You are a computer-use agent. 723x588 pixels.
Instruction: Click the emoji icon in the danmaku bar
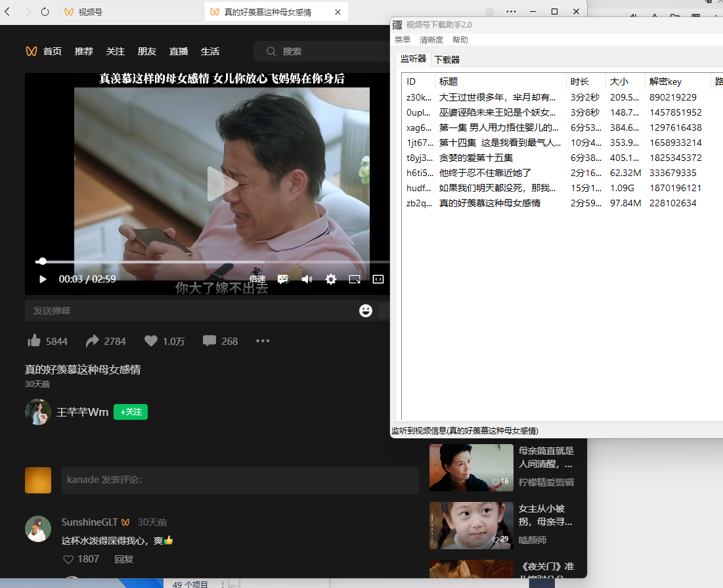coord(366,310)
